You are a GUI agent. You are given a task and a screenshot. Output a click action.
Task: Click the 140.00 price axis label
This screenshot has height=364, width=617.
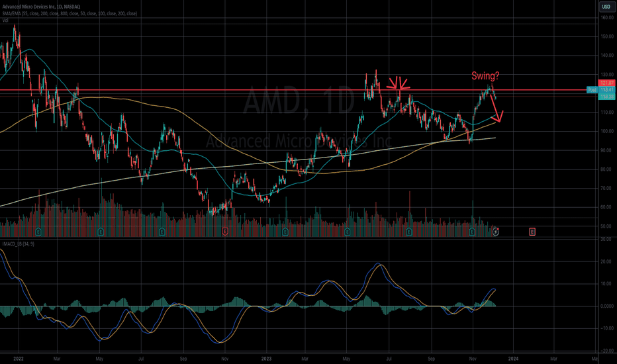(607, 56)
